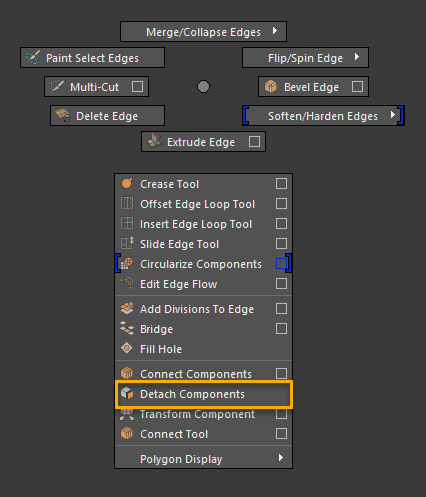Choose the Slide Edge Tool icon

pyautogui.click(x=127, y=243)
